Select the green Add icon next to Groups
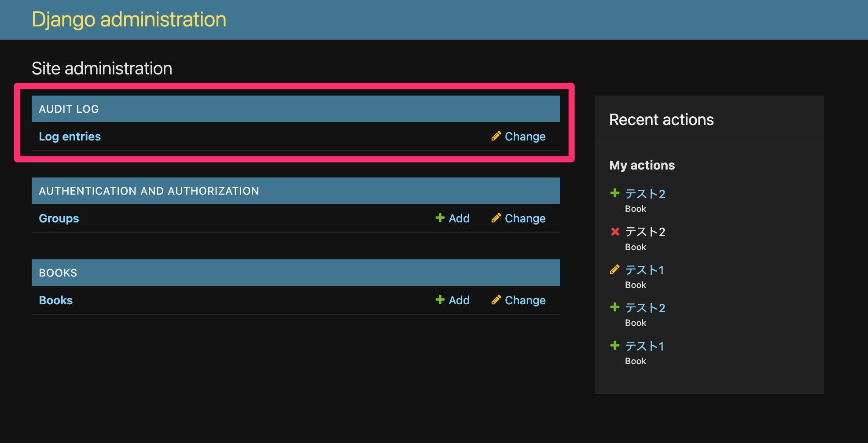 (x=440, y=218)
